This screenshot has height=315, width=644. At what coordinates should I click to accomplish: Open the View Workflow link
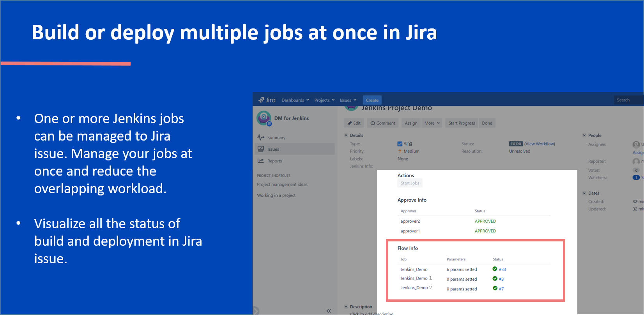540,144
